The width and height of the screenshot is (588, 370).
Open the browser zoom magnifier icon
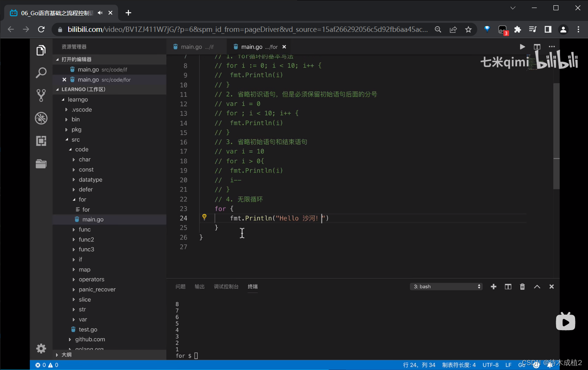tap(438, 29)
